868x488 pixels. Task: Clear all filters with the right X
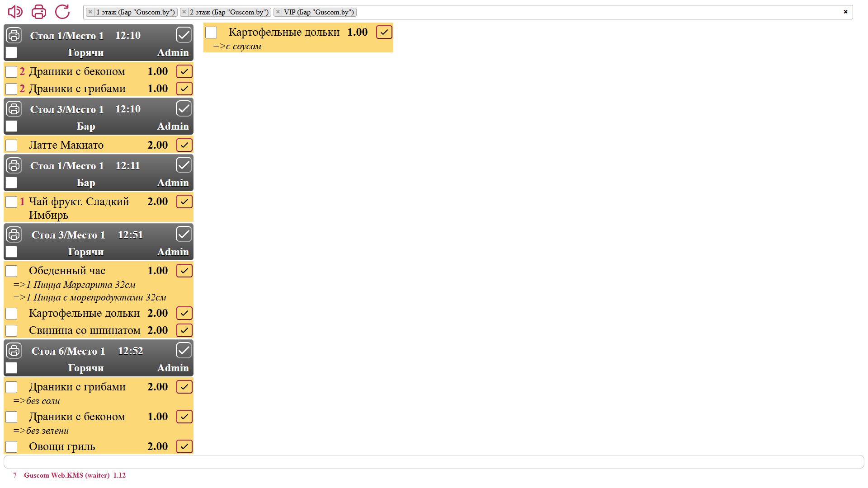click(x=845, y=12)
